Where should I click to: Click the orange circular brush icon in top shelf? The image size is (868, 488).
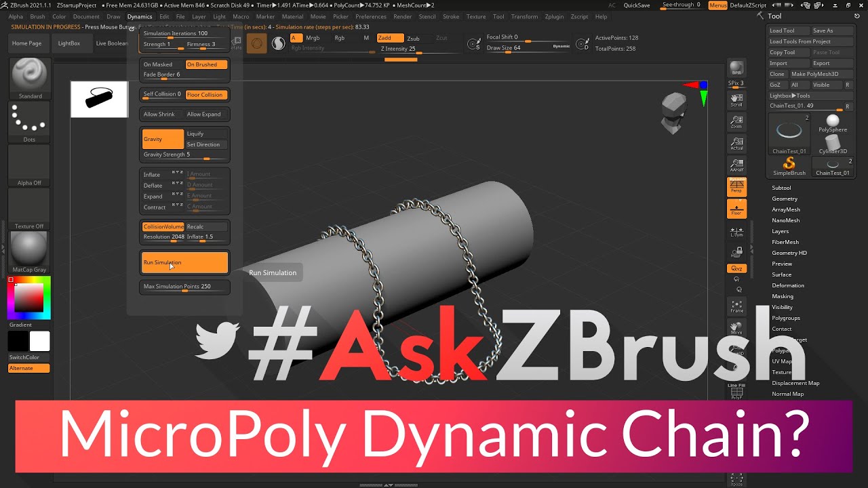256,44
